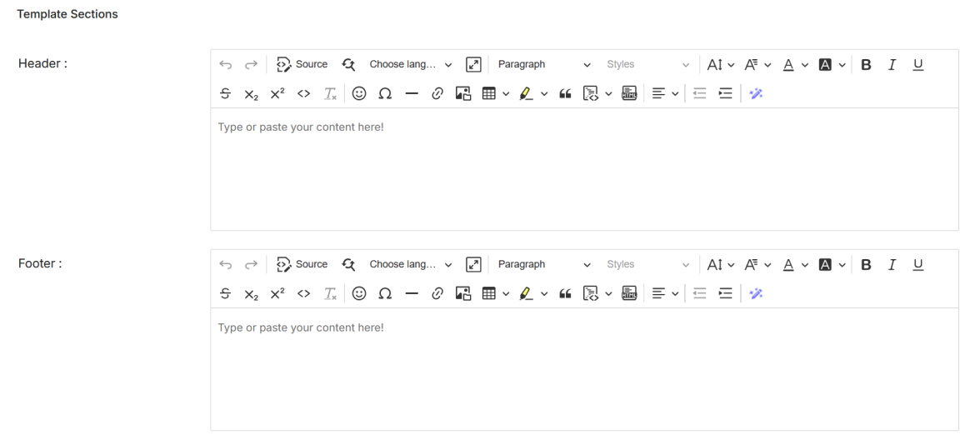Click magic wand icon in Footer editor
The image size is (980, 440).
tap(757, 293)
